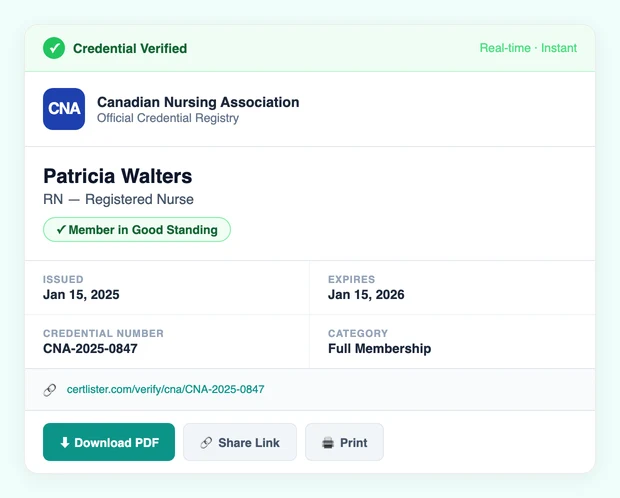Open certlister.com/verify/cna/CNA-2025-0847 link
Viewport: 620px width, 498px height.
click(x=165, y=390)
